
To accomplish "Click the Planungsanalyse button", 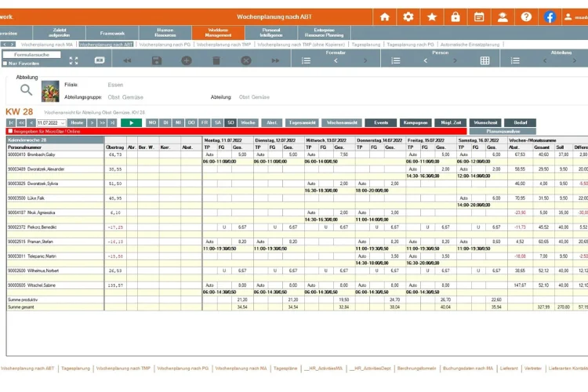I will [503, 131].
